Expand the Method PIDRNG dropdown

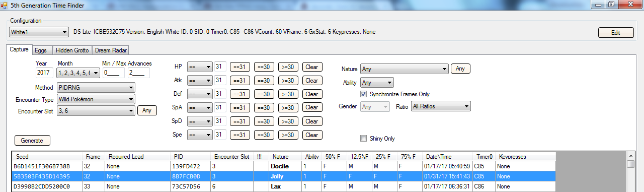point(96,87)
